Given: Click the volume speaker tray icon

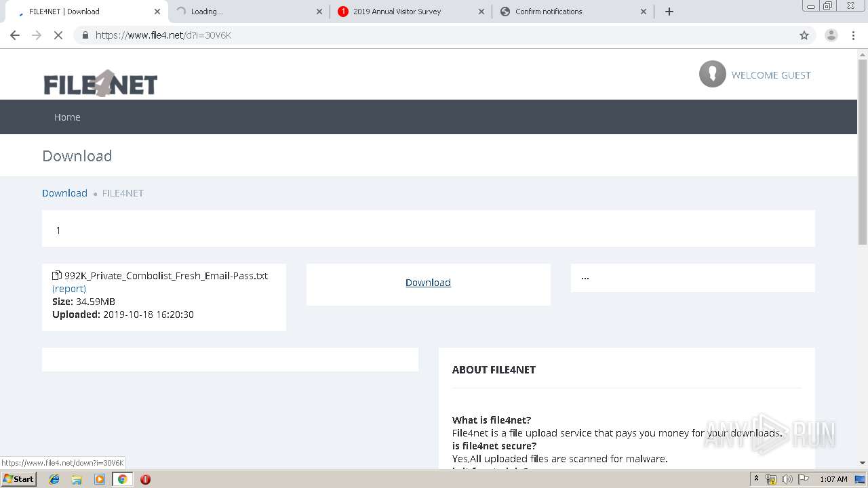Looking at the screenshot, I should [x=787, y=479].
